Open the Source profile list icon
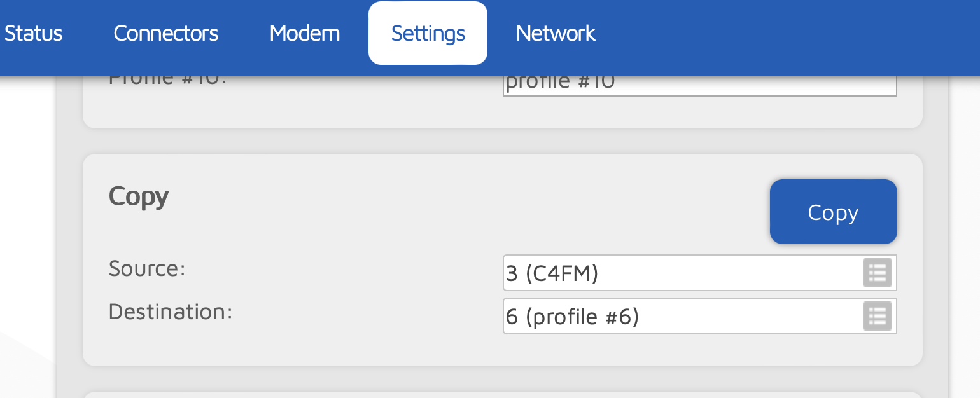The image size is (980, 398). [877, 273]
